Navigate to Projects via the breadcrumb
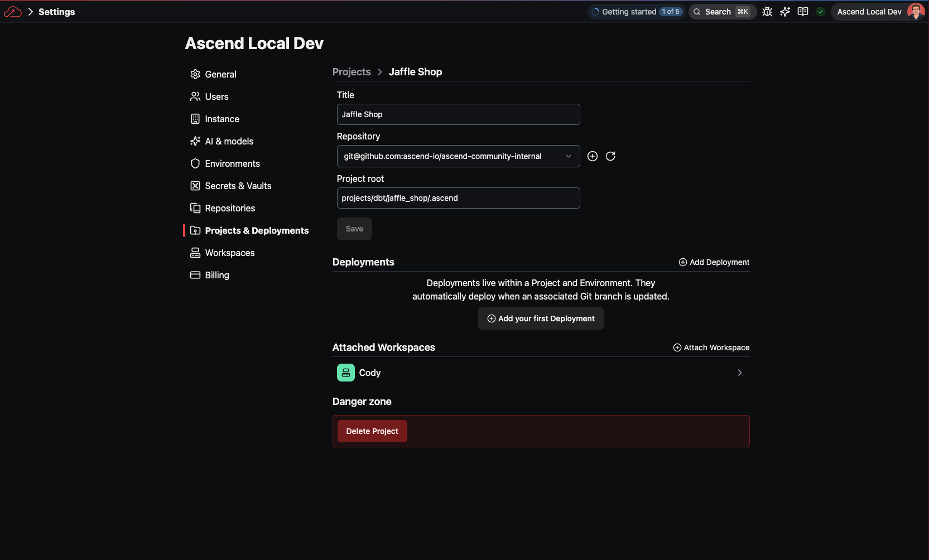Viewport: 929px width, 560px height. click(351, 72)
